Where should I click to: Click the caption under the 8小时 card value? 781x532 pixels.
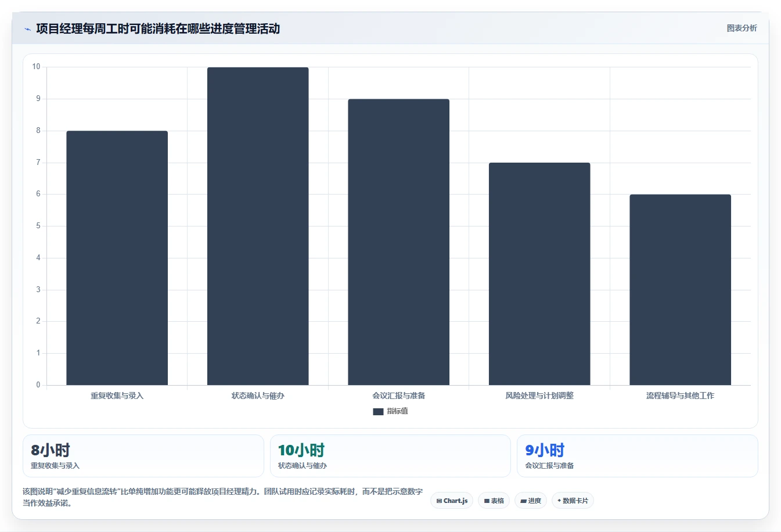55,466
